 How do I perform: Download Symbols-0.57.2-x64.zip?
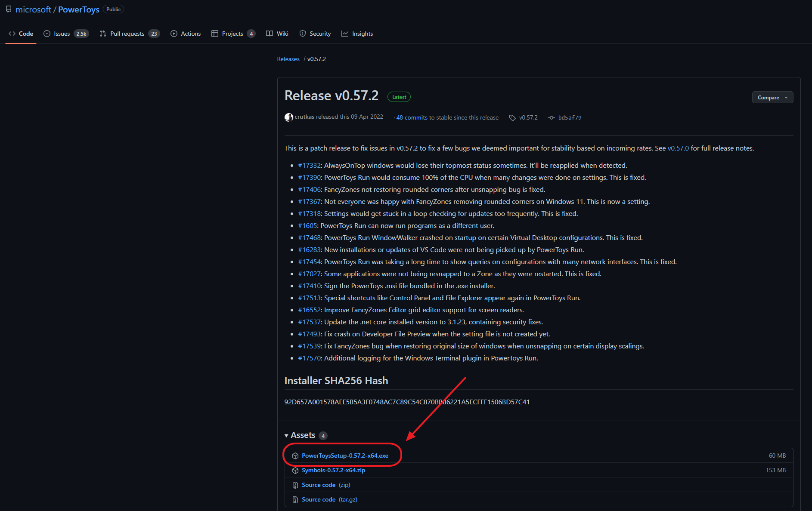333,470
